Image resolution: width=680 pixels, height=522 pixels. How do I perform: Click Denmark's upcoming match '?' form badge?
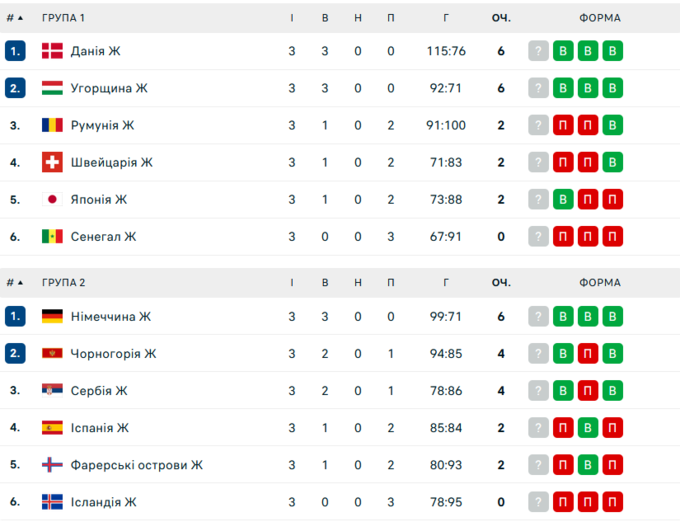click(x=539, y=51)
